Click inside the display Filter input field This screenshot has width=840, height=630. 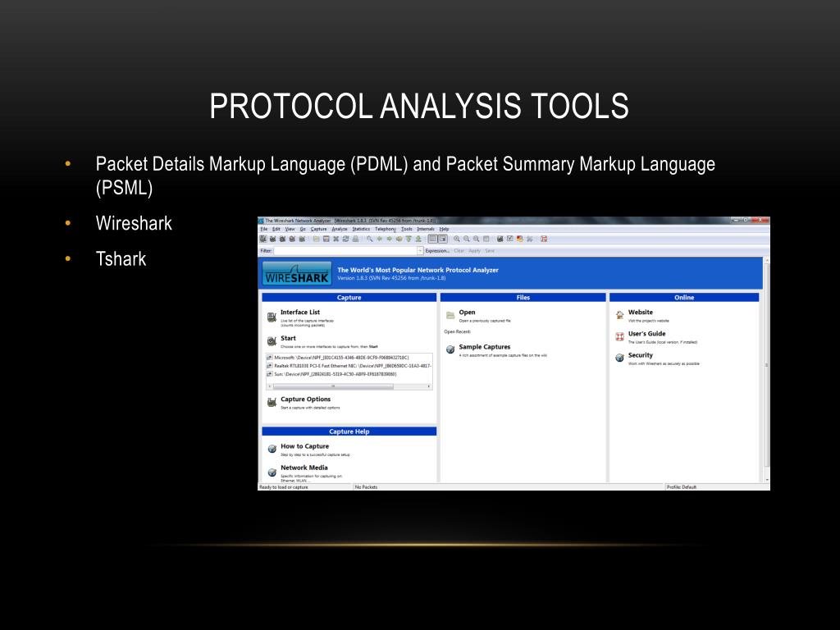345,251
